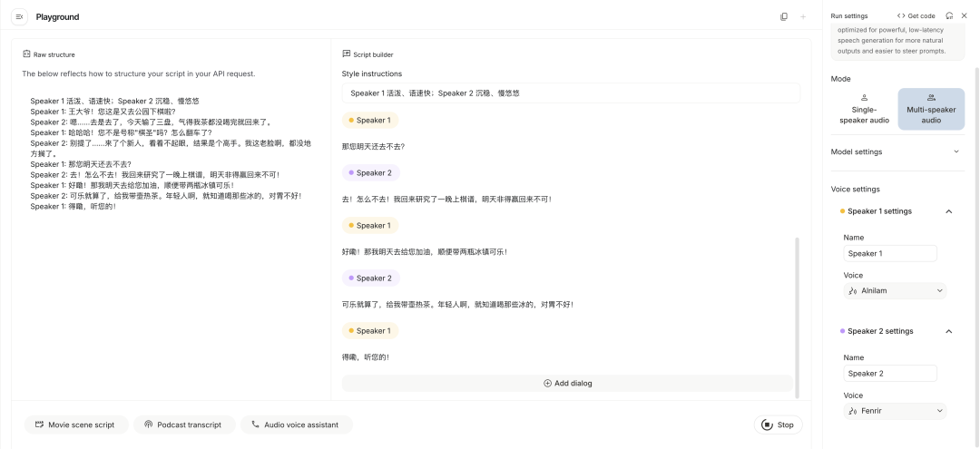Click the Speaker 1 name input field
This screenshot has width=980, height=449.
coord(890,253)
